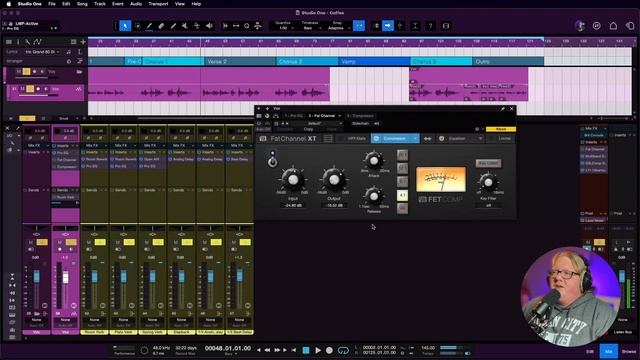
Task: Click the Room Verb channel fader
Action: click(x=95, y=276)
